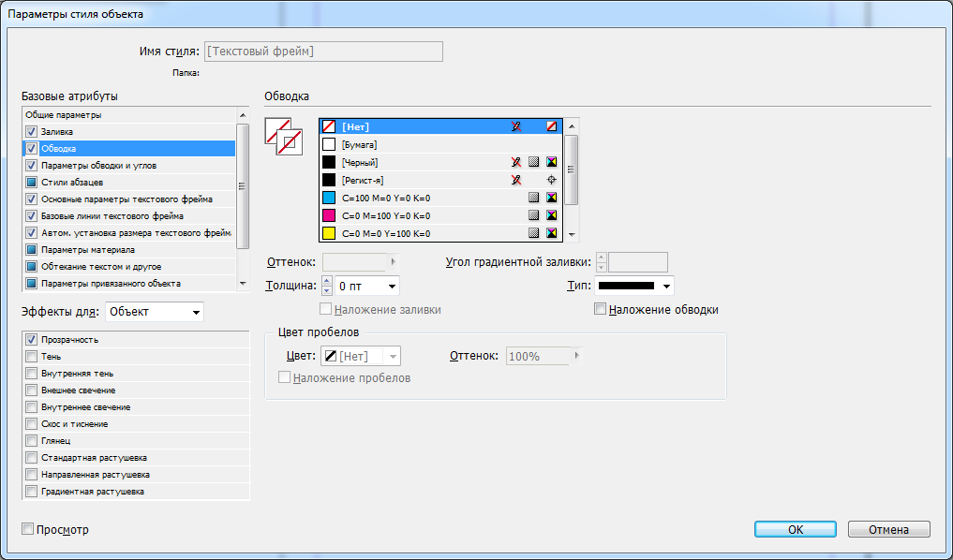Click the OK button
This screenshot has width=953, height=560.
796,530
